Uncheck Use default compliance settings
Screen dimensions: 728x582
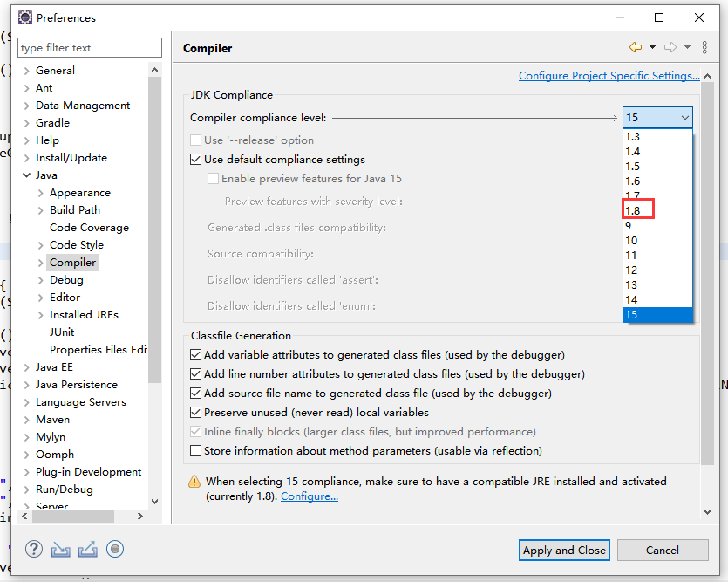click(x=196, y=160)
